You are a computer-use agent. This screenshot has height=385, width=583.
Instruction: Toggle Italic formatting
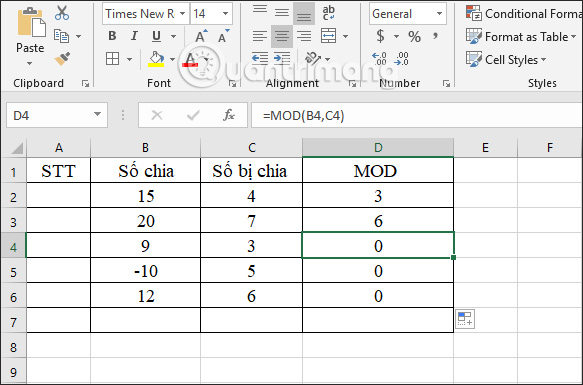click(134, 36)
